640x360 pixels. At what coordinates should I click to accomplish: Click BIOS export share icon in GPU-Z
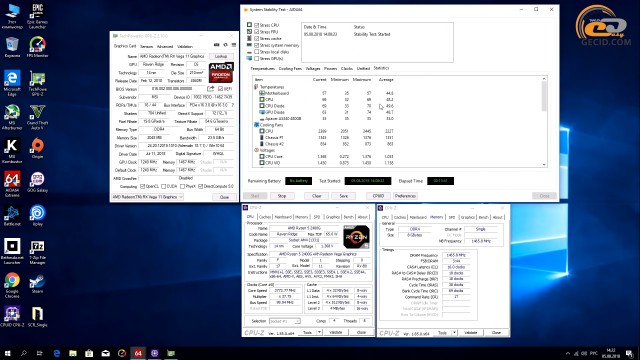pos(211,89)
